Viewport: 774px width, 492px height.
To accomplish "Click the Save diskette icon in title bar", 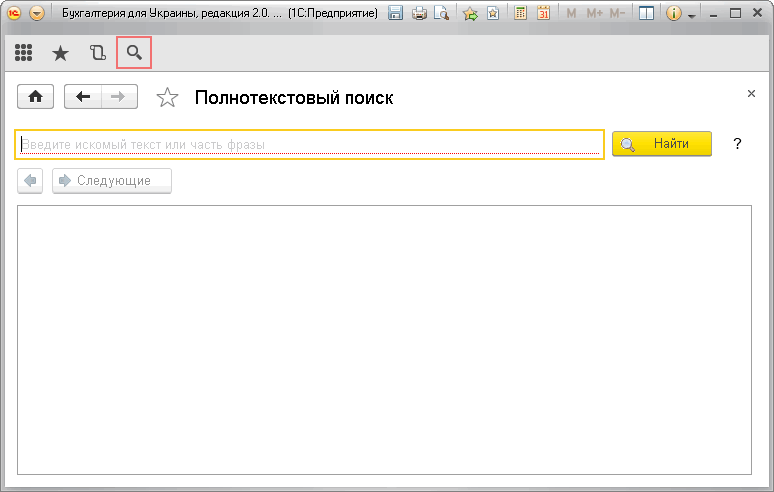I will (395, 14).
